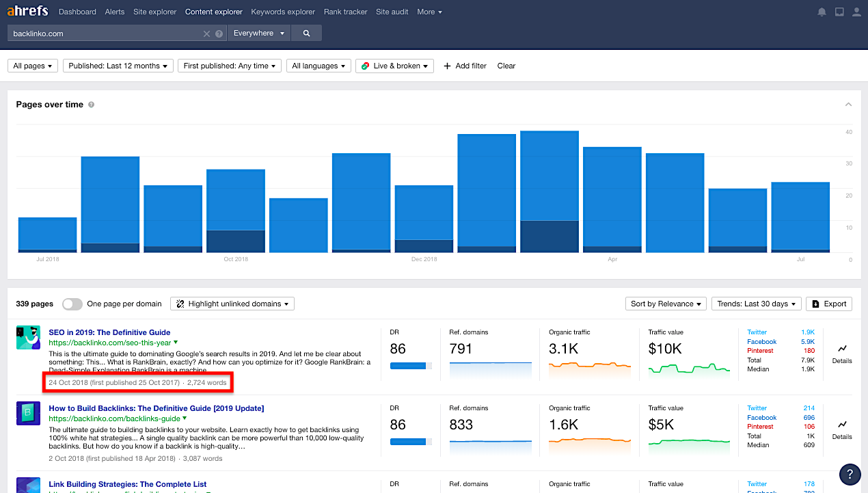Image resolution: width=868 pixels, height=493 pixels.
Task: Click SEO in 2019 page thumbnail
Action: 28,338
